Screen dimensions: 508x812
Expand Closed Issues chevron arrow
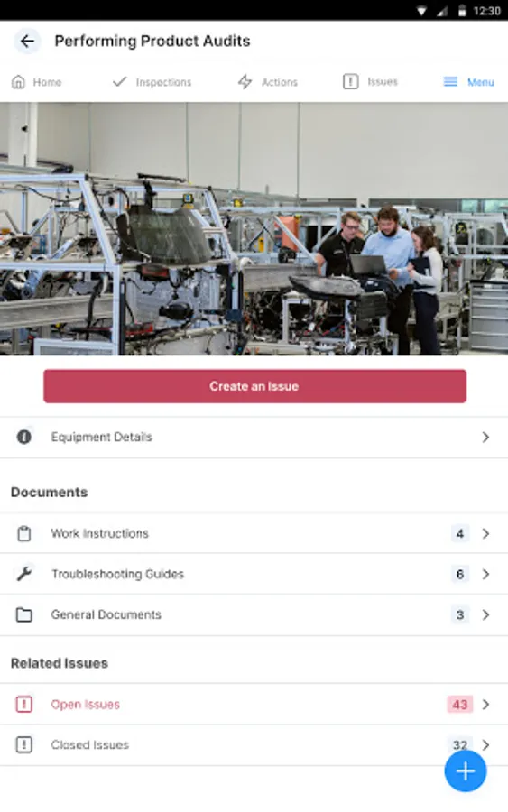tap(485, 744)
